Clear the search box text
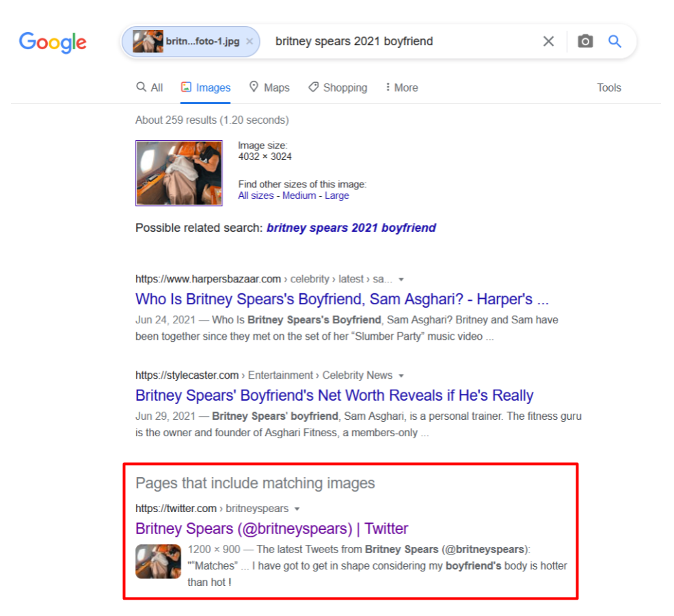 coord(548,42)
